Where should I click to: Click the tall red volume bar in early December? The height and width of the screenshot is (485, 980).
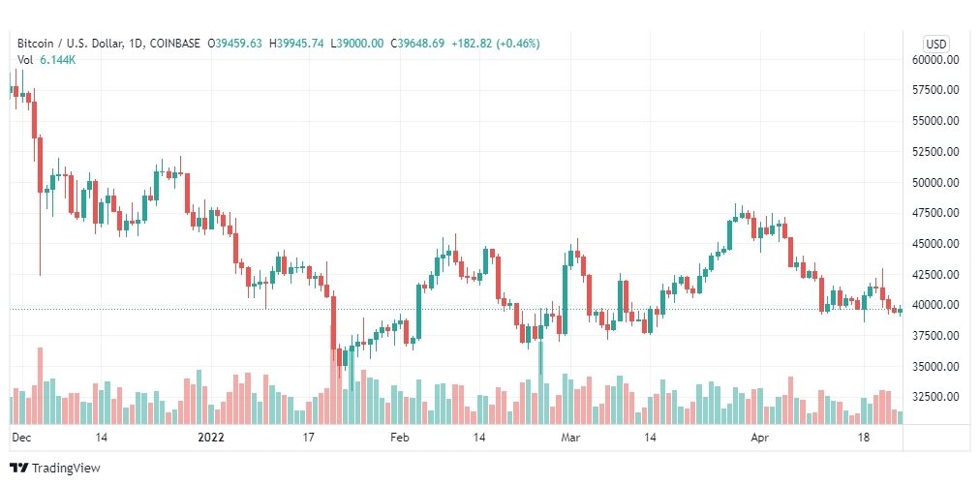40,385
